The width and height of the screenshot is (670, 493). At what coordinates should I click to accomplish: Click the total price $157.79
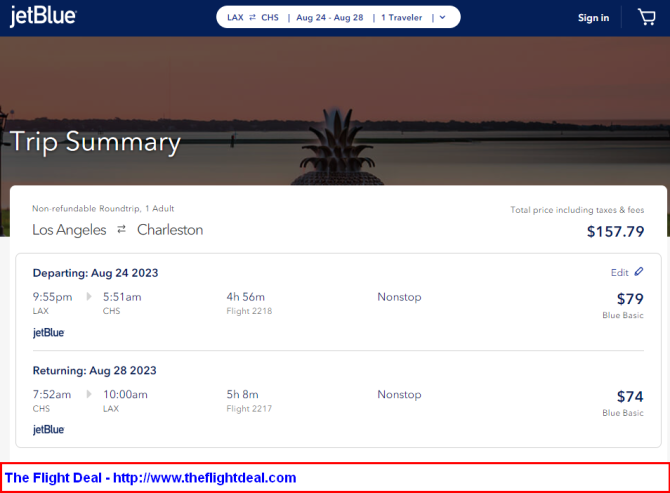(x=615, y=232)
